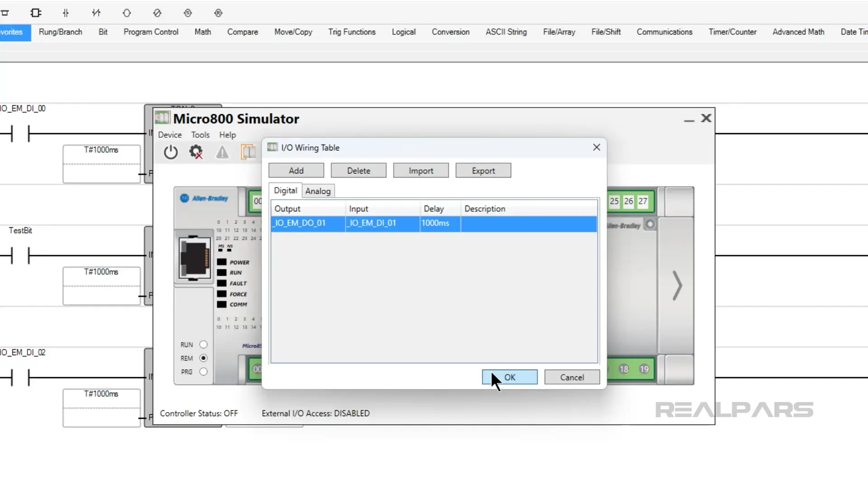868x488 pixels.
Task: Click the simulator power button icon
Action: pyautogui.click(x=171, y=152)
